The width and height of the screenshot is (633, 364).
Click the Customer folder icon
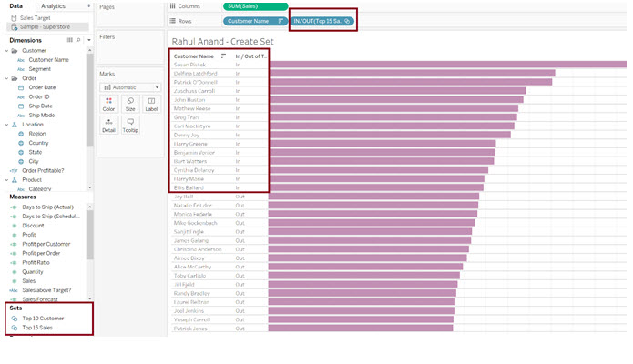15,51
